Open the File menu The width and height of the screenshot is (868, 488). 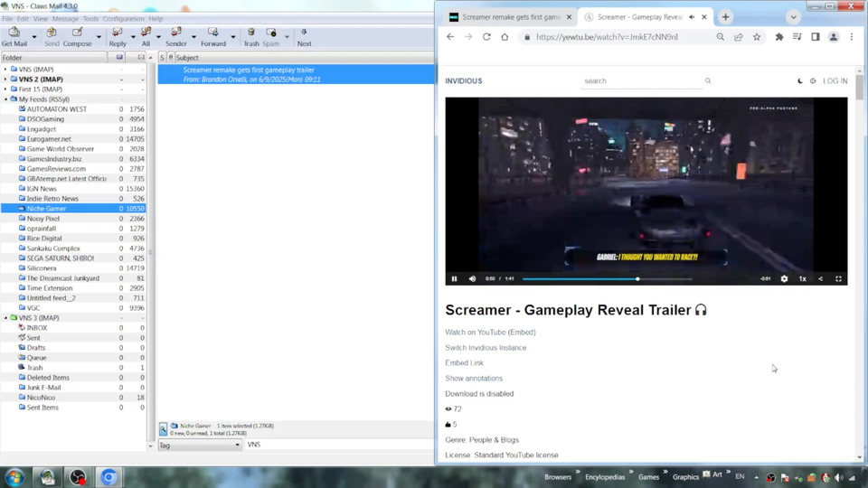(x=7, y=19)
